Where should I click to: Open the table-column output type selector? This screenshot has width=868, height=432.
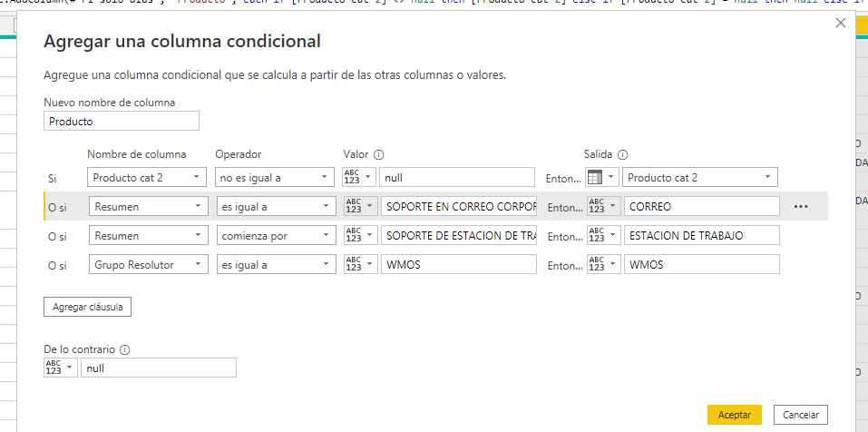click(x=601, y=177)
